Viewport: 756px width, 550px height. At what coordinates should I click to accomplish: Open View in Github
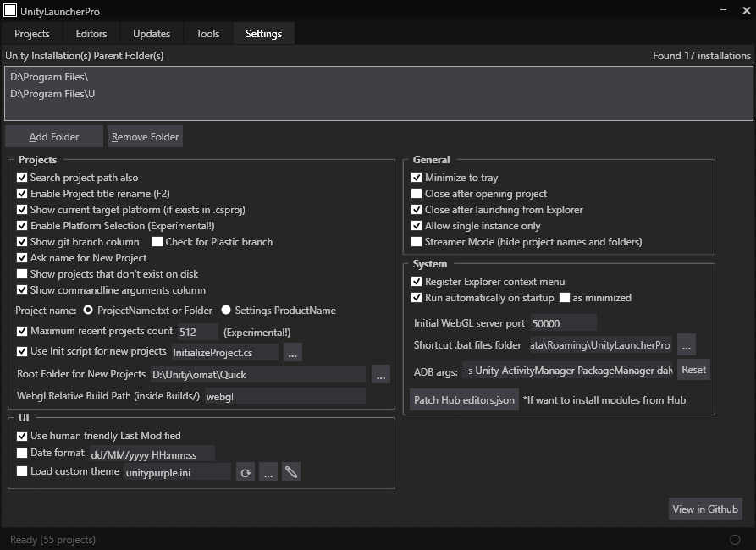pos(705,509)
